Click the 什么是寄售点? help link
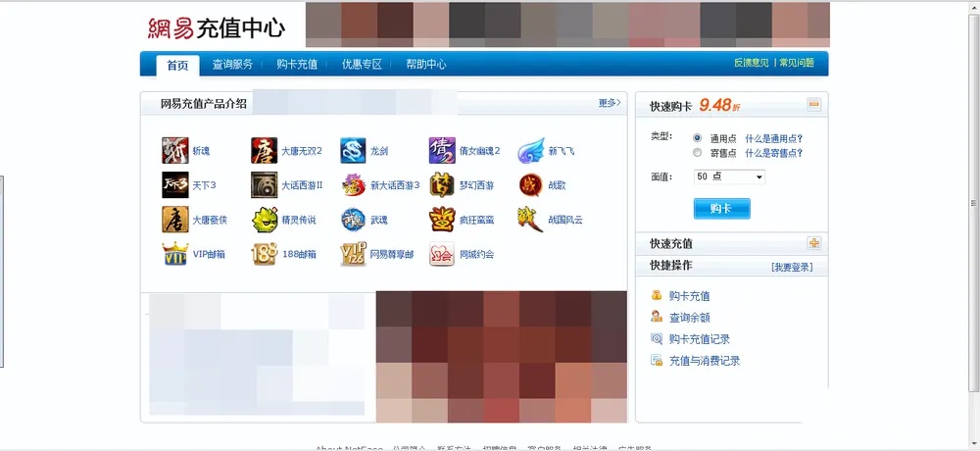The height and width of the screenshot is (451, 980). (x=774, y=153)
